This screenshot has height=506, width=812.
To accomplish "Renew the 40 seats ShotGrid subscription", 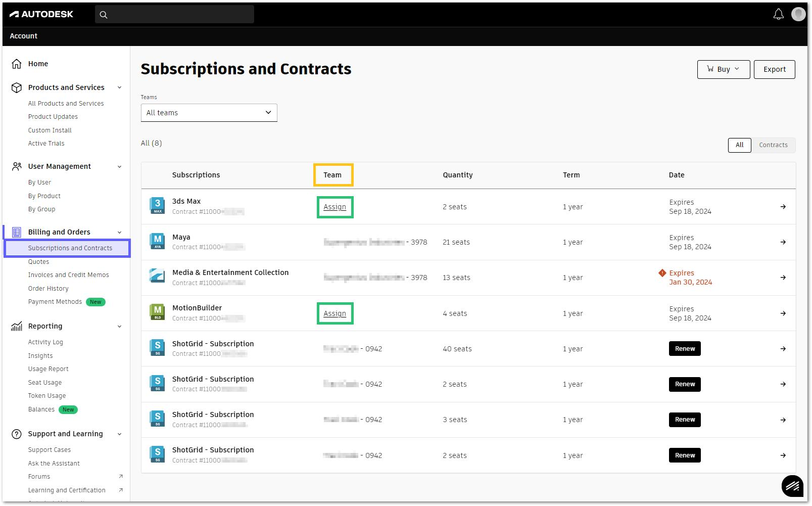I will pyautogui.click(x=685, y=349).
